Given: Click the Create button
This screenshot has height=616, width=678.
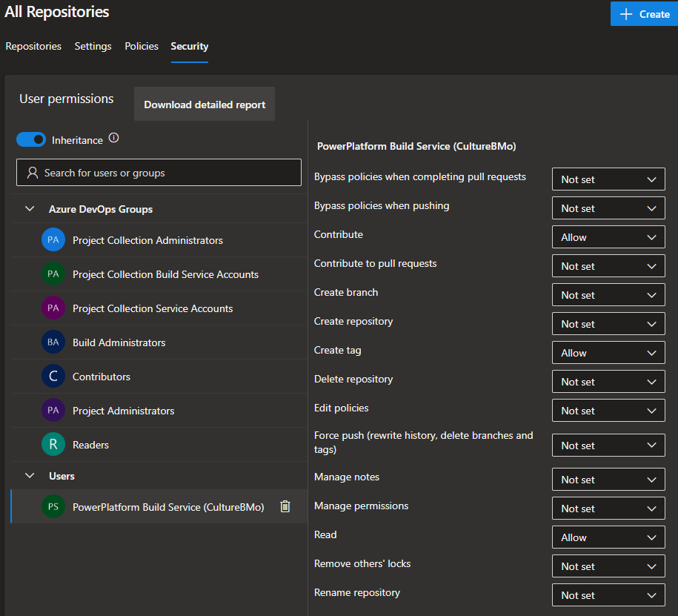Looking at the screenshot, I should [x=644, y=14].
